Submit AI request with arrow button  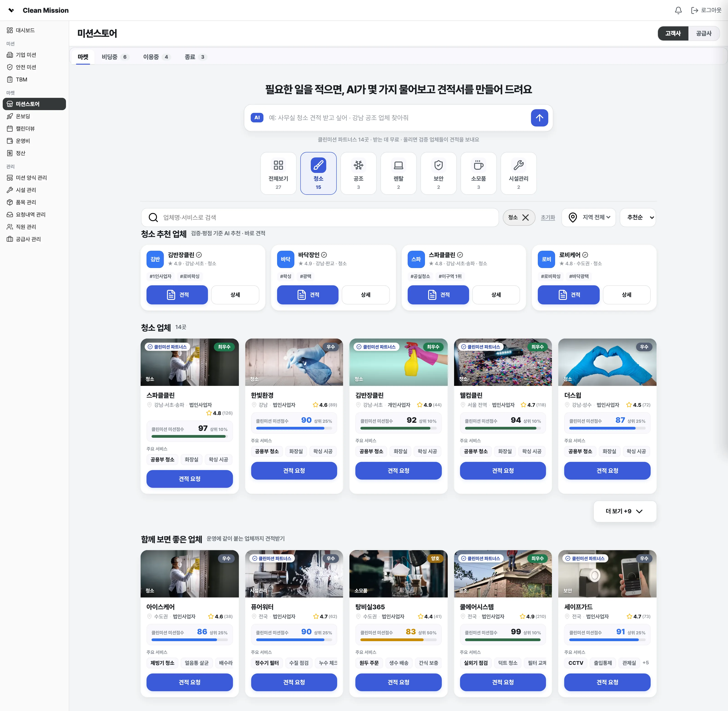pyautogui.click(x=539, y=118)
